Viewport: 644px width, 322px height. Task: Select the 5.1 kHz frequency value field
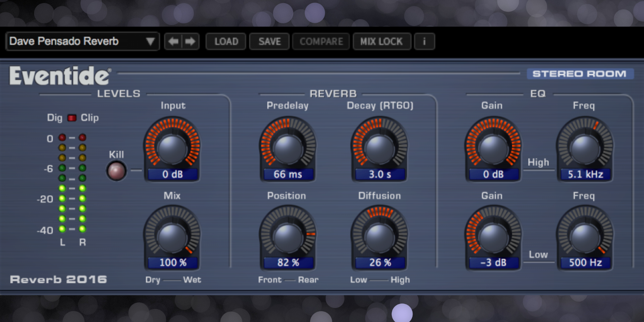[585, 174]
